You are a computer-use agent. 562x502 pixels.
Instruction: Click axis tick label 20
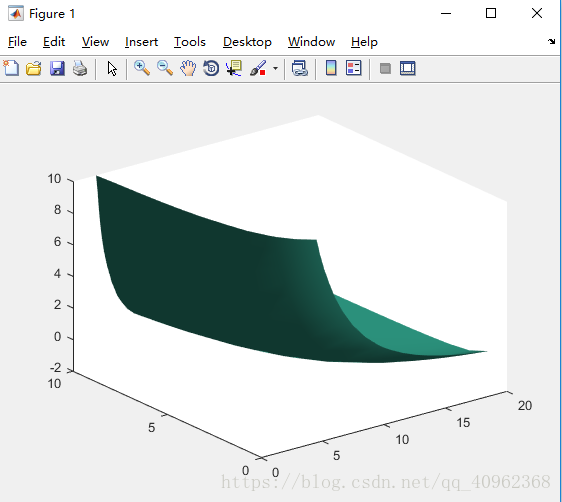click(x=525, y=406)
